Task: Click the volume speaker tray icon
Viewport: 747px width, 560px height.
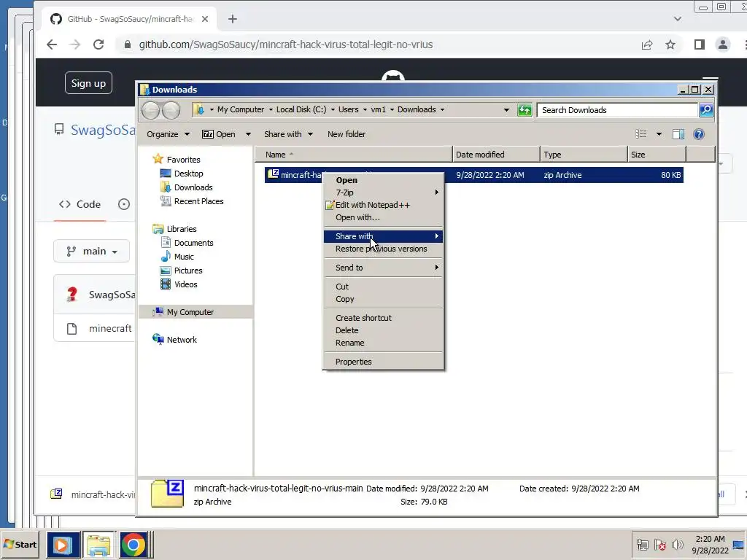Action: pos(677,545)
